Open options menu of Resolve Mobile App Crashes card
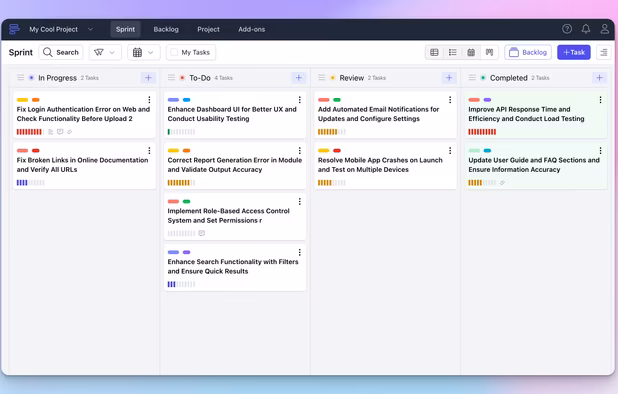 click(x=450, y=151)
